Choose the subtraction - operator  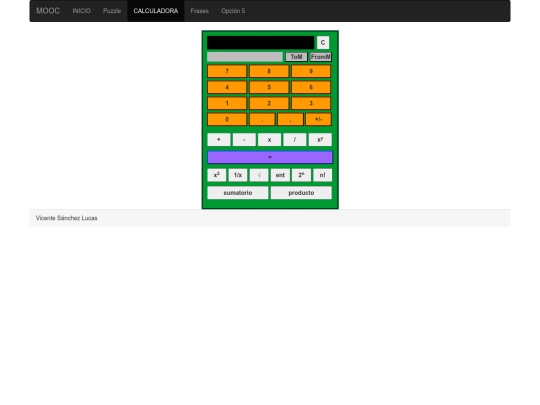click(x=244, y=139)
